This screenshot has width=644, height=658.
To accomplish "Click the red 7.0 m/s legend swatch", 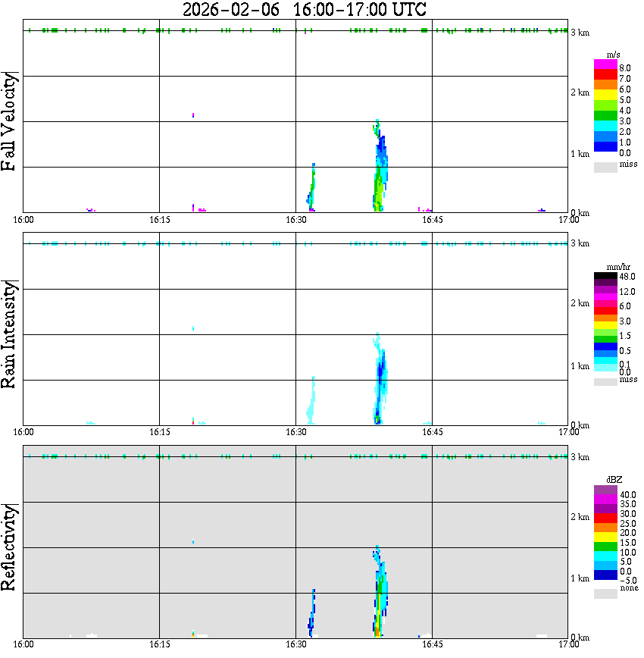I will (x=605, y=74).
